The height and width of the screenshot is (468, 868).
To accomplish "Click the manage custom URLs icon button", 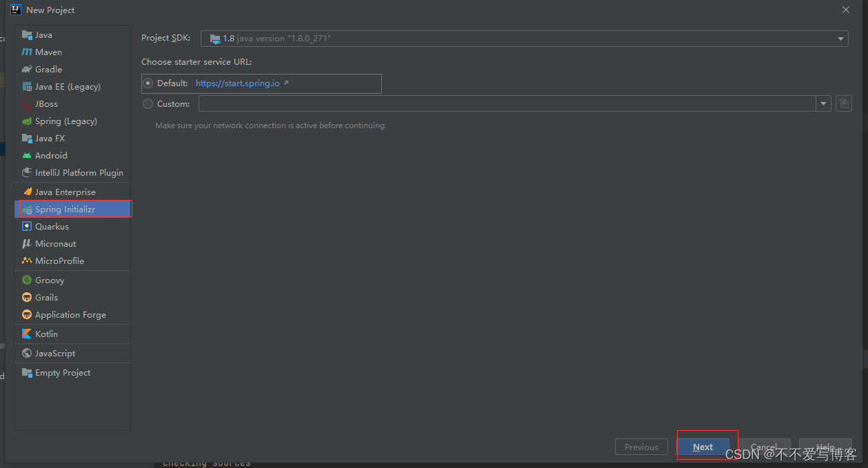I will pos(843,104).
